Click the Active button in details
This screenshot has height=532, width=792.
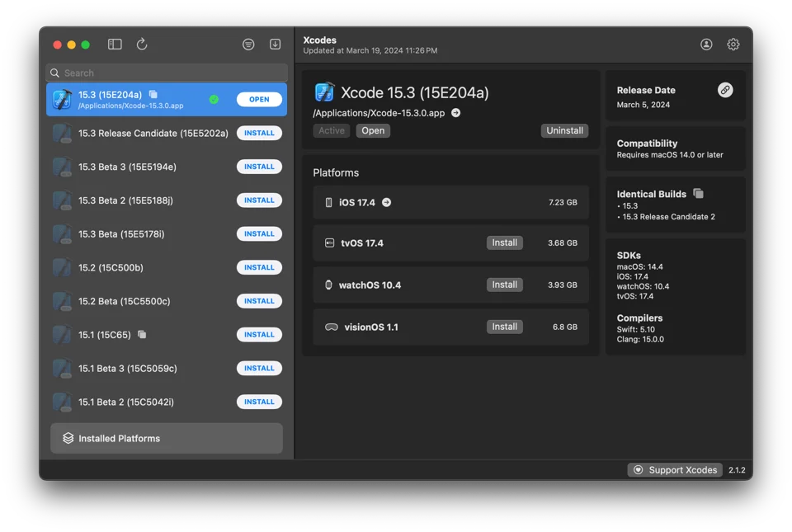(x=332, y=130)
